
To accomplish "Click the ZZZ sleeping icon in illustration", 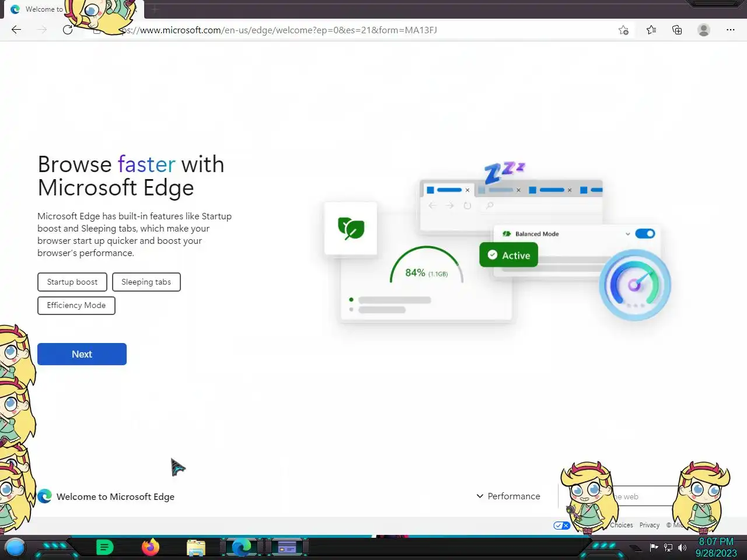I will 504,172.
